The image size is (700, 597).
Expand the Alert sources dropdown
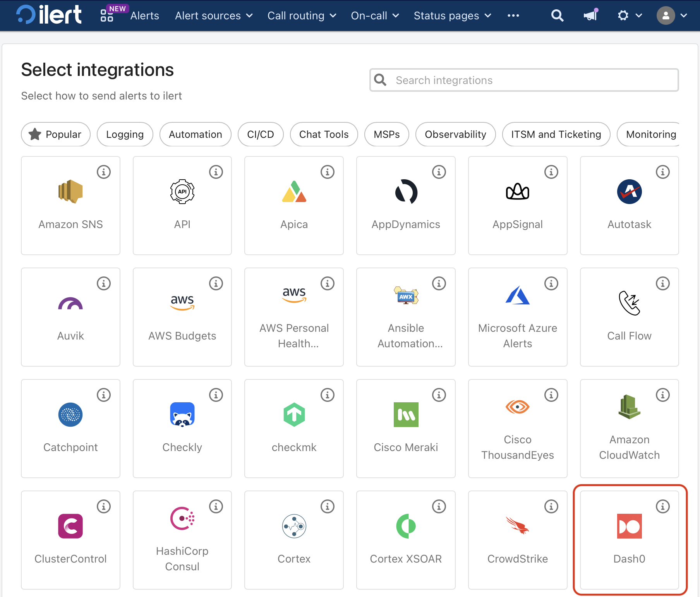click(214, 15)
